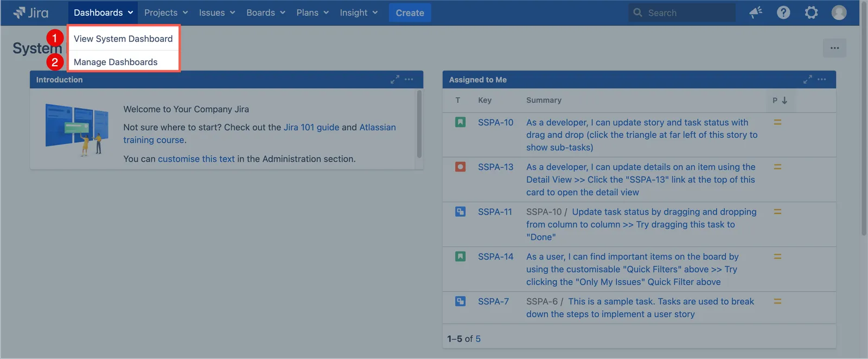This screenshot has width=868, height=359.
Task: Click story type icon for SSPA-14
Action: [x=460, y=256]
